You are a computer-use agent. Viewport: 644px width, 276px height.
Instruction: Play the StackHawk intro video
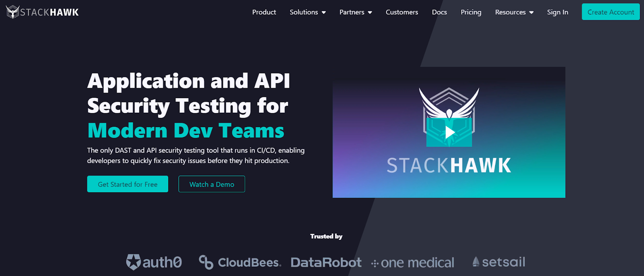[x=449, y=132]
